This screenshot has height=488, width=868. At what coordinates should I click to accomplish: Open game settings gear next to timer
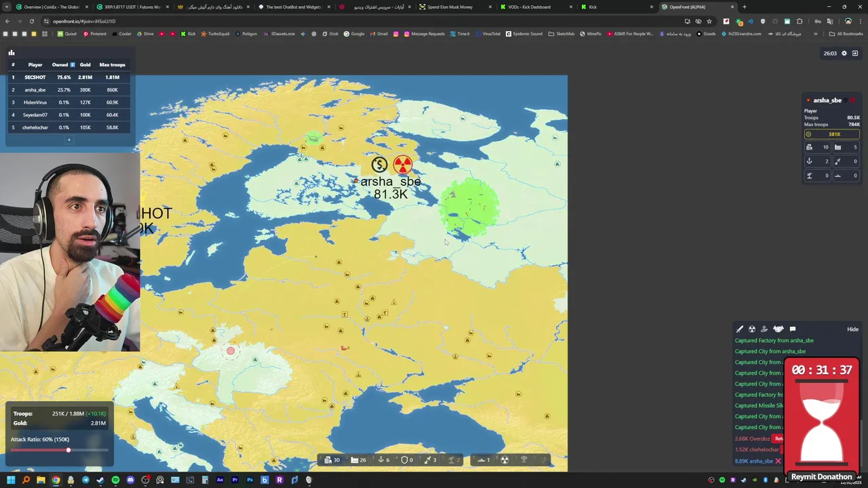pos(844,54)
